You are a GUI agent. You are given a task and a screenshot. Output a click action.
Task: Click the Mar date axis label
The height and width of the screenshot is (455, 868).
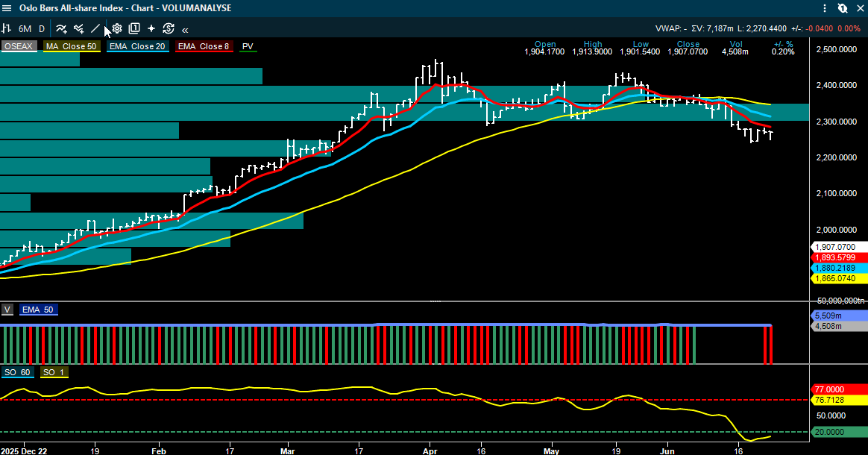[x=288, y=451]
